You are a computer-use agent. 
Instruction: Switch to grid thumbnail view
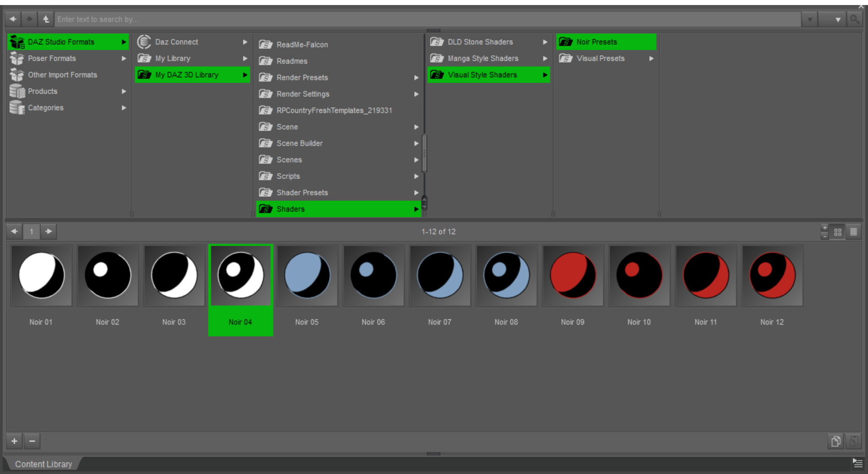coord(837,232)
